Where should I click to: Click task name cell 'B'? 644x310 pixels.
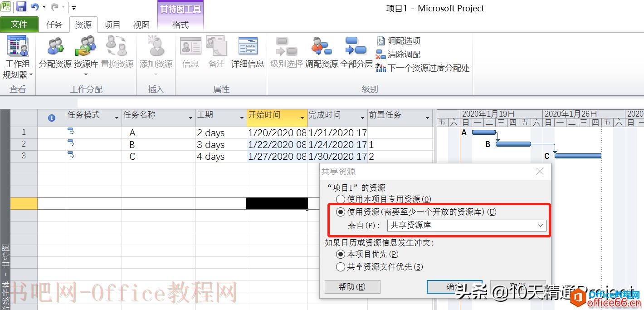pos(159,145)
